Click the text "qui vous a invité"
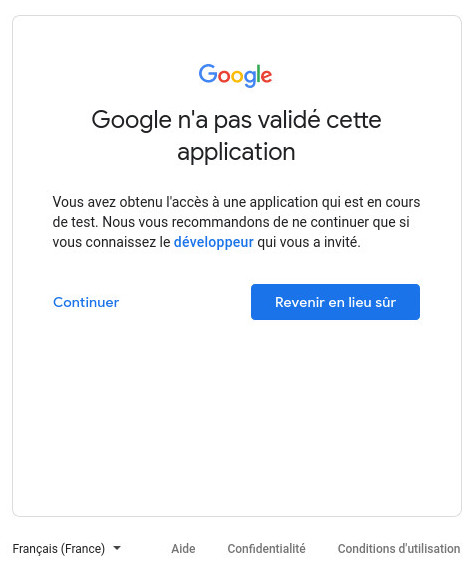This screenshot has height=579, width=471. pyautogui.click(x=309, y=242)
